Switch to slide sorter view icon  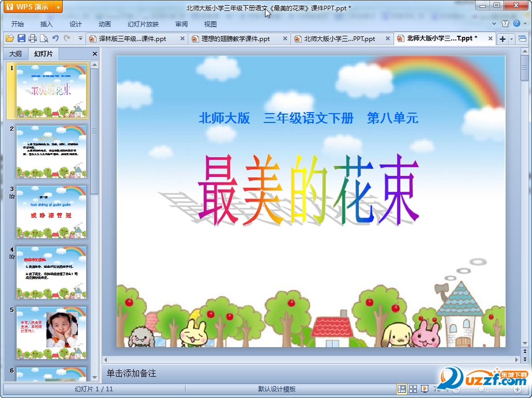(413, 389)
